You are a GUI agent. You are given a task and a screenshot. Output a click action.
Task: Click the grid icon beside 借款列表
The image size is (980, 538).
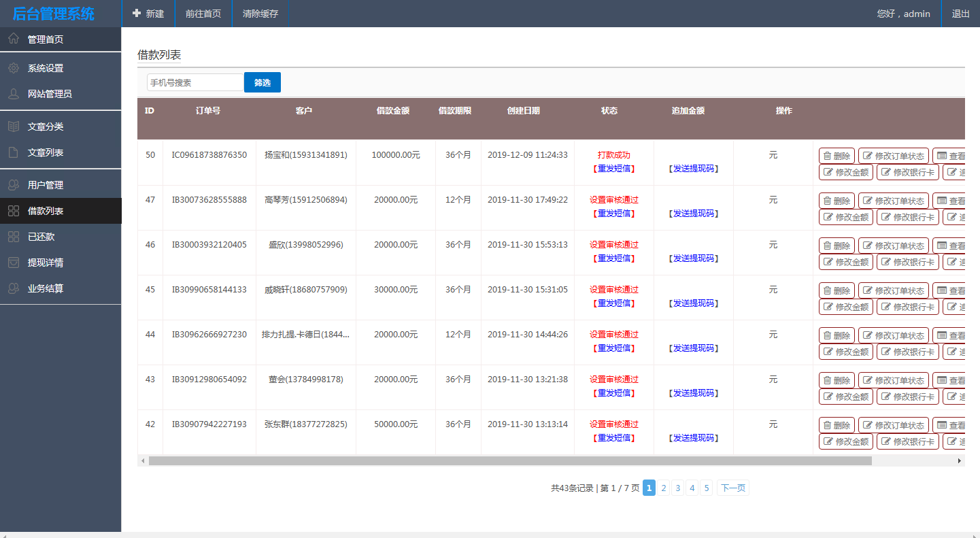(x=14, y=211)
